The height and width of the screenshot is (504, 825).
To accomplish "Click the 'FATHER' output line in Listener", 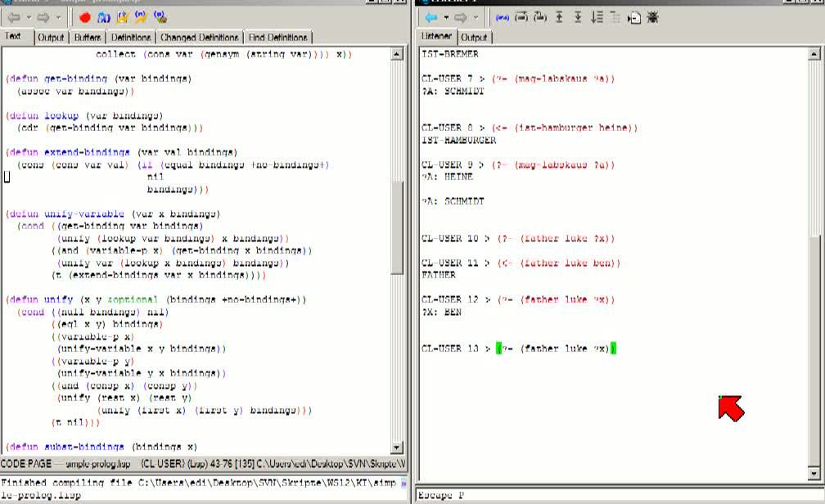I will click(x=439, y=275).
